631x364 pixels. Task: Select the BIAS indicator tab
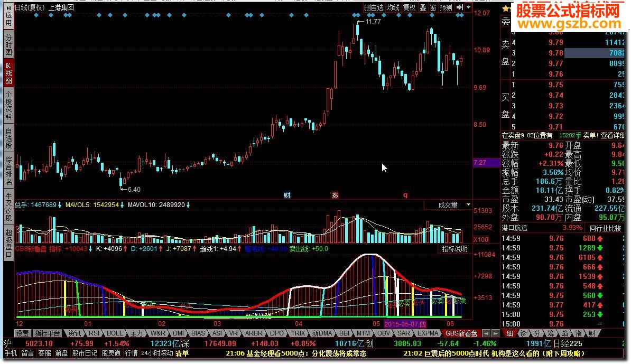(x=198, y=333)
